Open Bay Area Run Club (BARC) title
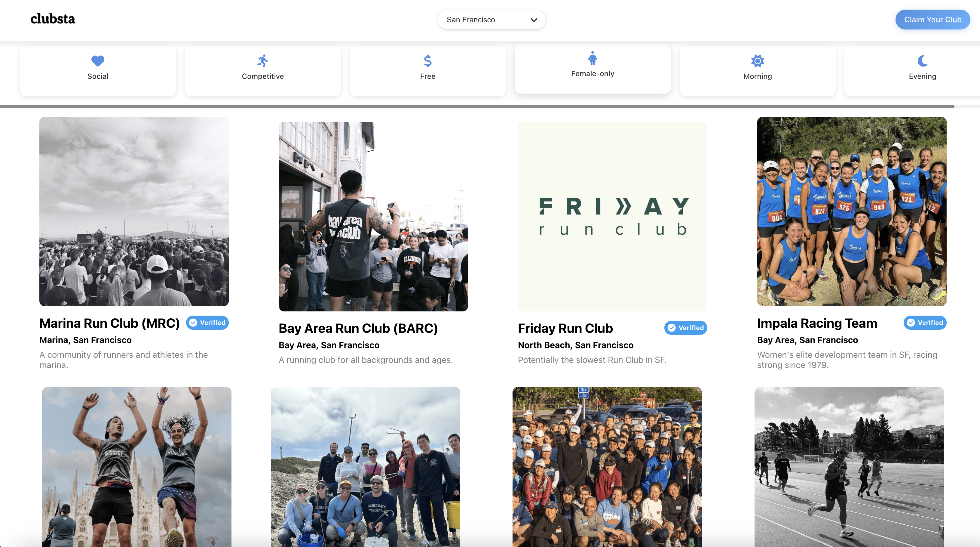The image size is (980, 547). [x=358, y=328]
